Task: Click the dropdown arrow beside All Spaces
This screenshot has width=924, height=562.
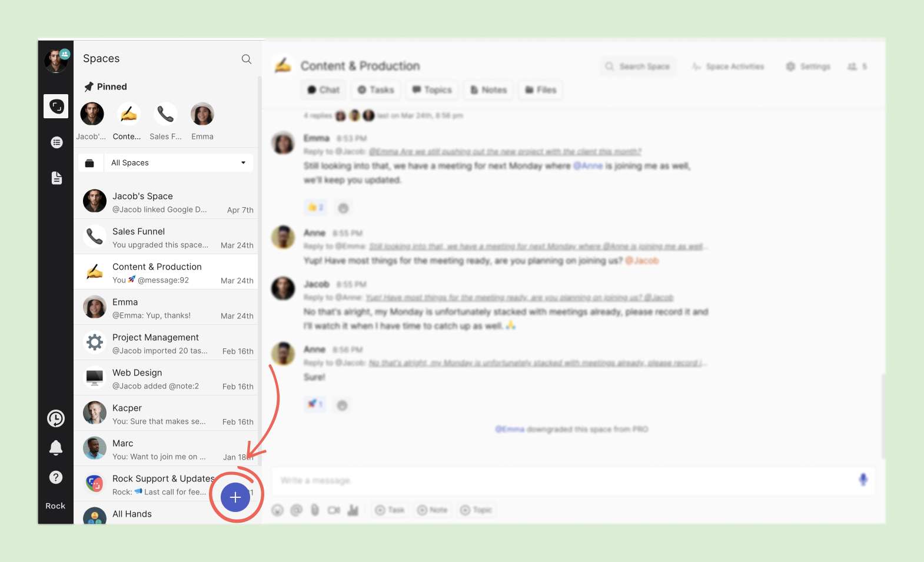Action: [243, 163]
